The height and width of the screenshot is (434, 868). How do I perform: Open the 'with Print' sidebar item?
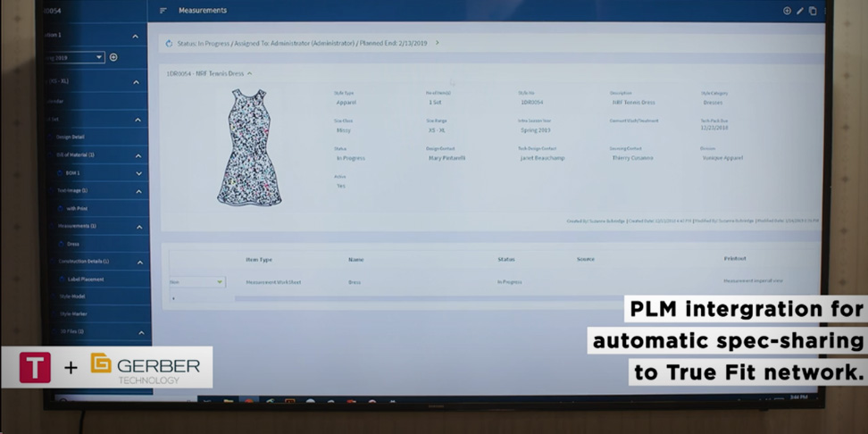(77, 209)
